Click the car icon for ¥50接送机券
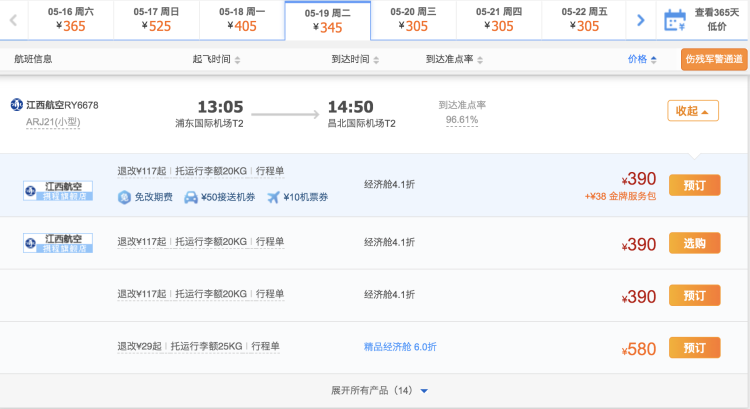This screenshot has height=409, width=750. click(193, 197)
